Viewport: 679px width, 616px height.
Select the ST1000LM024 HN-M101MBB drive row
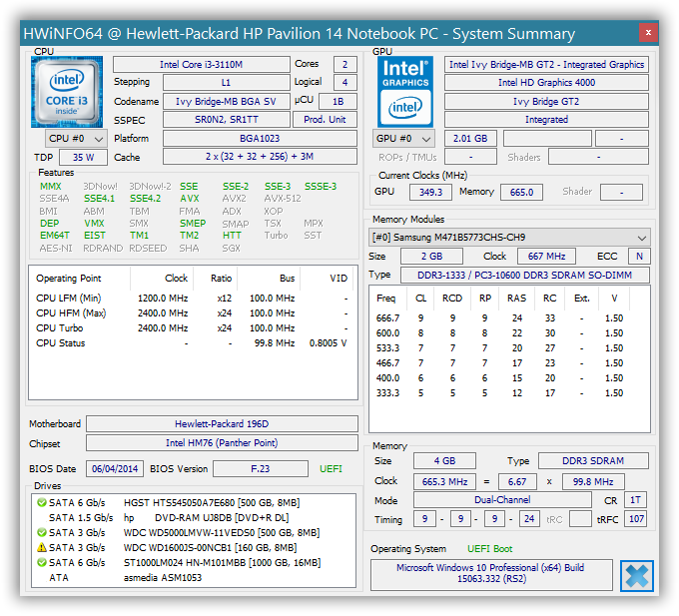(x=193, y=562)
